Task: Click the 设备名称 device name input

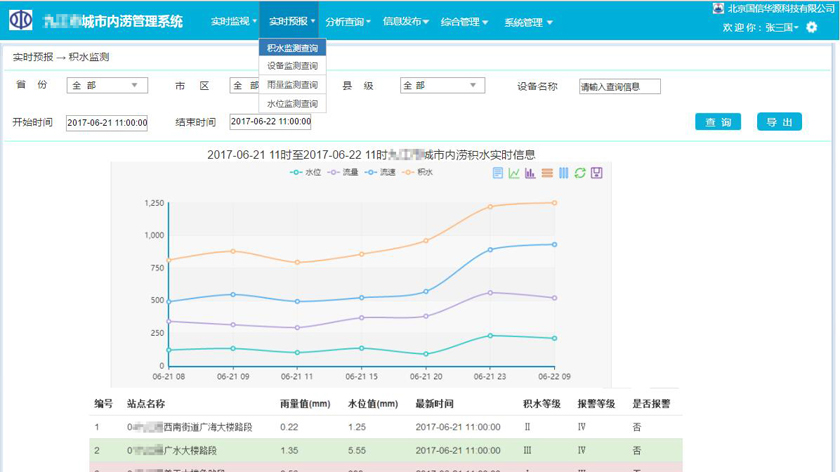Action: pos(620,87)
